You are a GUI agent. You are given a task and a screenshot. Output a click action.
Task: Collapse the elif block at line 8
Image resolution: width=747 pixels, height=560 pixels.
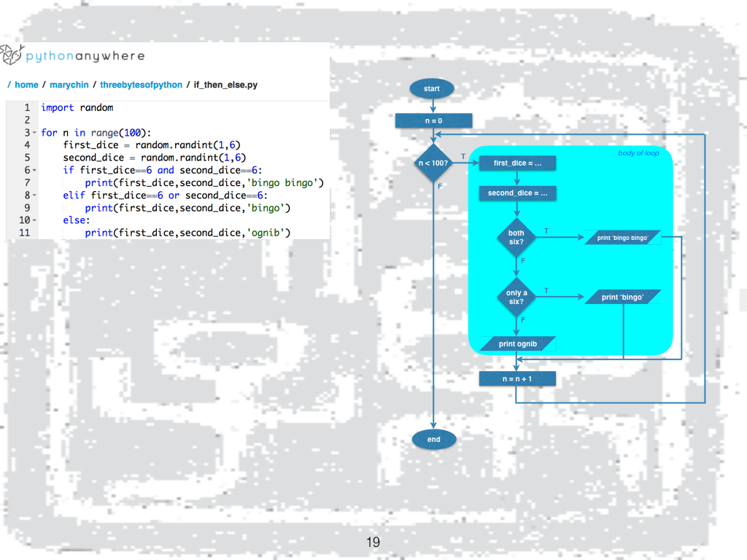click(34, 195)
